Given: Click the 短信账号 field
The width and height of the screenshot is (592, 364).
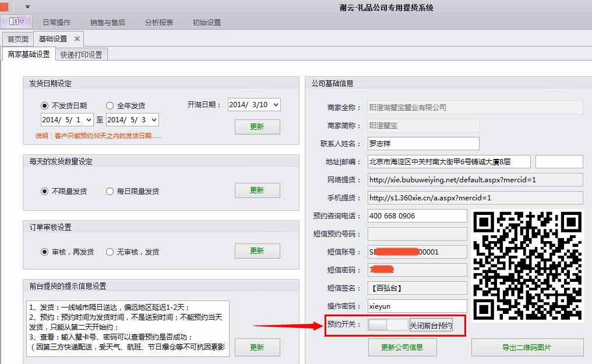Looking at the screenshot, I should pyautogui.click(x=417, y=252).
